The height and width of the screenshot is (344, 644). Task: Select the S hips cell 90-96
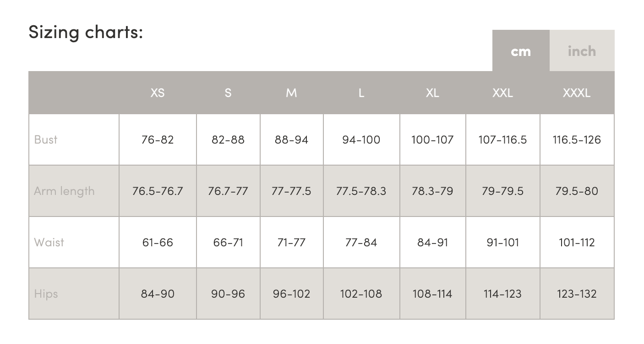[228, 294]
